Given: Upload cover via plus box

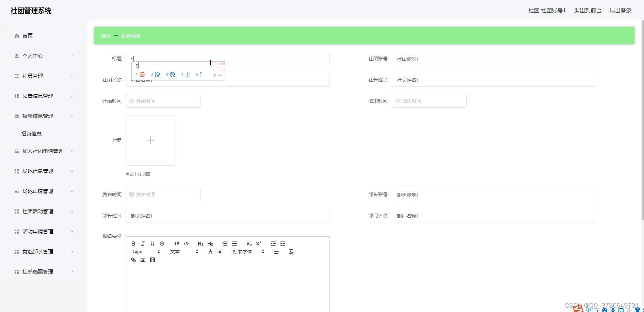Looking at the screenshot, I should click(151, 140).
